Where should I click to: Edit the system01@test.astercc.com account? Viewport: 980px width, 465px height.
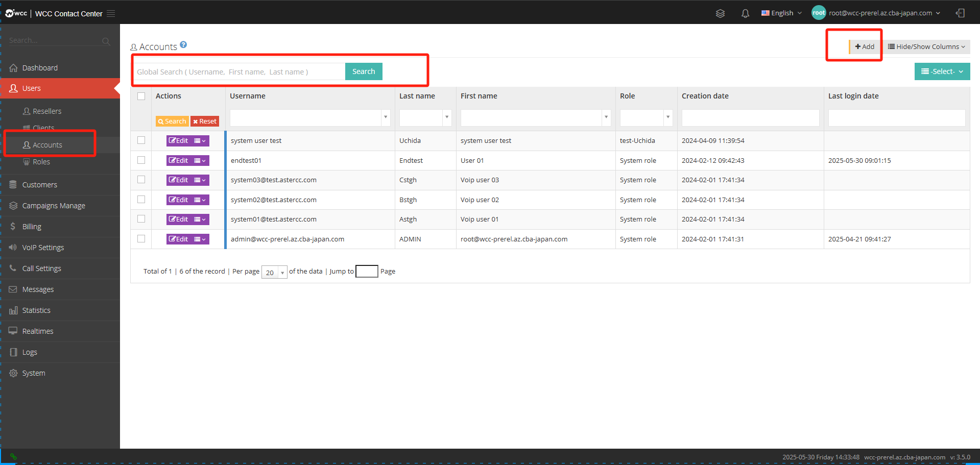pos(179,219)
